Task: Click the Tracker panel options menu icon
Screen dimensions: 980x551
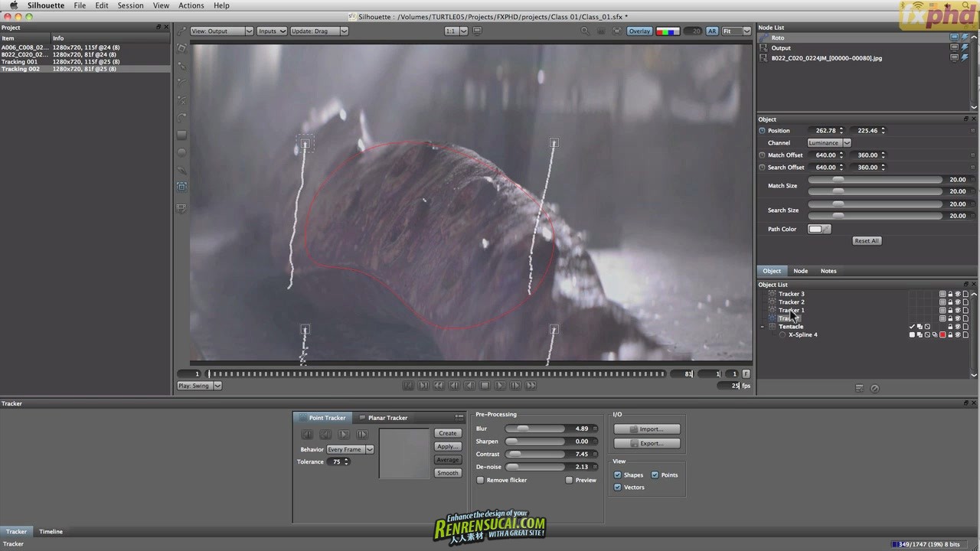Action: pyautogui.click(x=459, y=418)
